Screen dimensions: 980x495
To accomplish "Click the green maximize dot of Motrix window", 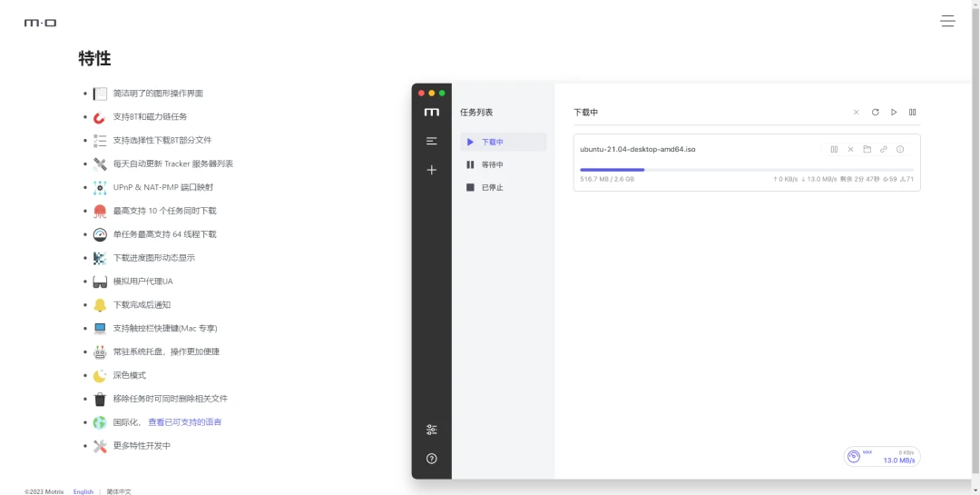I will [x=442, y=94].
